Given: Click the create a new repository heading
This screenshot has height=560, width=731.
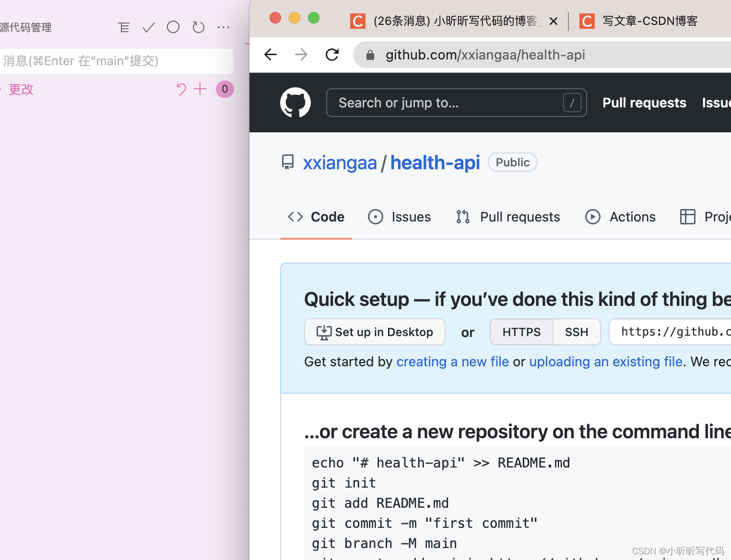Looking at the screenshot, I should (x=518, y=432).
